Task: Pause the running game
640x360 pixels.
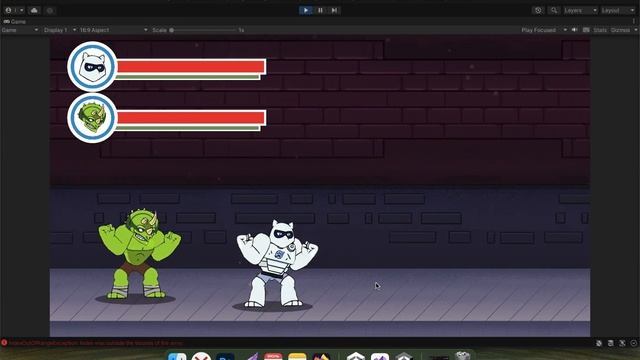Action: (x=320, y=10)
